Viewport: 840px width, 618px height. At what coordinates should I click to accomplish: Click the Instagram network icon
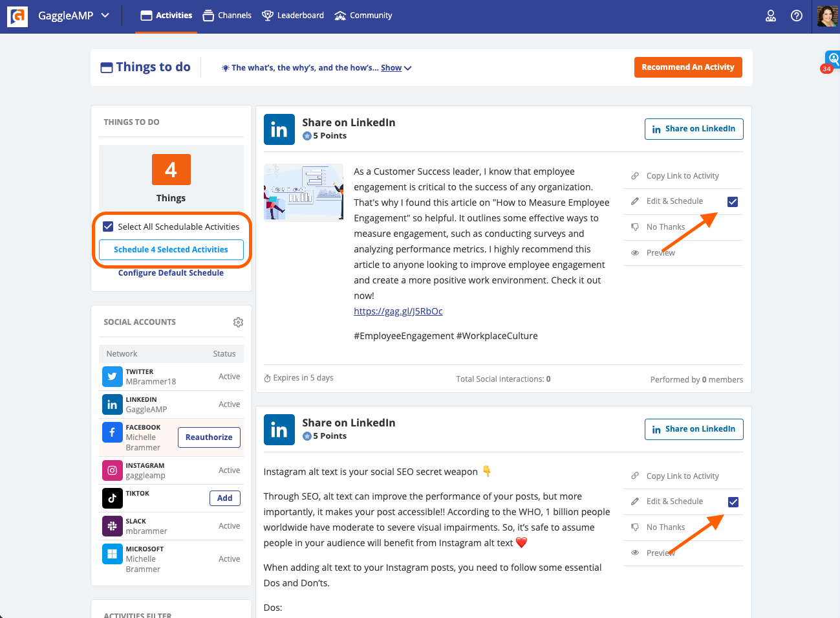113,470
